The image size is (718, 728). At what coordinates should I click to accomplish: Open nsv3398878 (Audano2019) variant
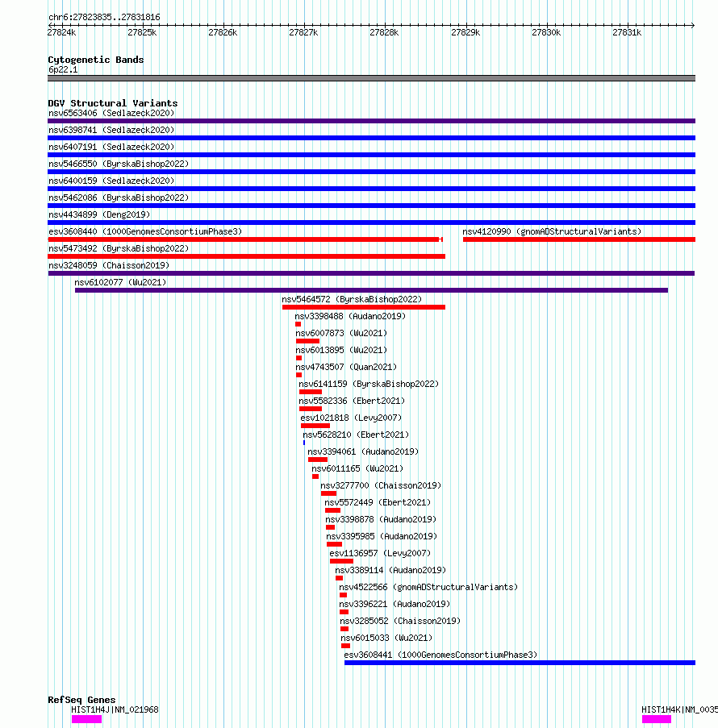[381, 520]
